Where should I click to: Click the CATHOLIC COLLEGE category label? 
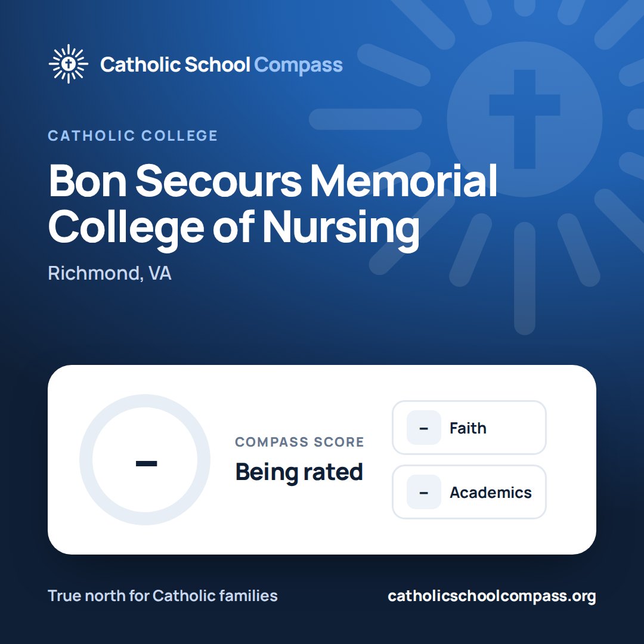point(132,135)
